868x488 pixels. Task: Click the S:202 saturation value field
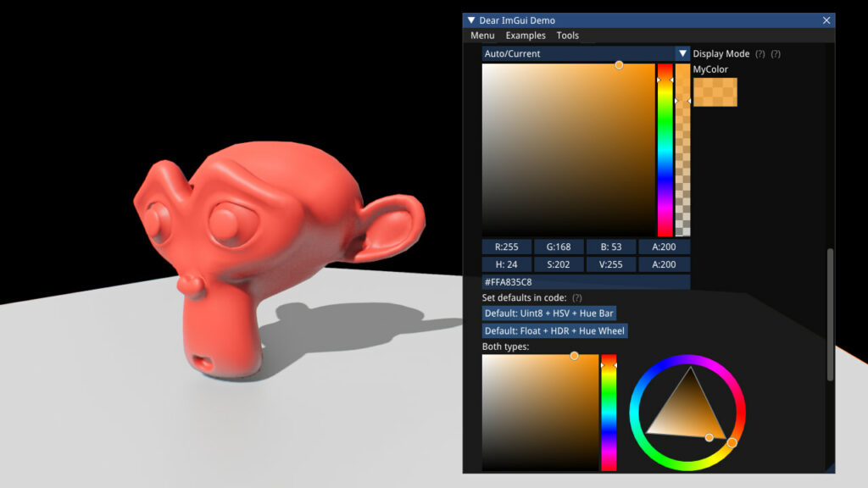tap(559, 264)
